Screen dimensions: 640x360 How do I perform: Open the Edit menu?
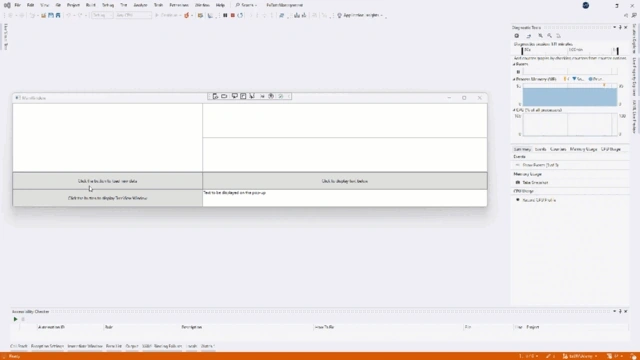(31, 5)
